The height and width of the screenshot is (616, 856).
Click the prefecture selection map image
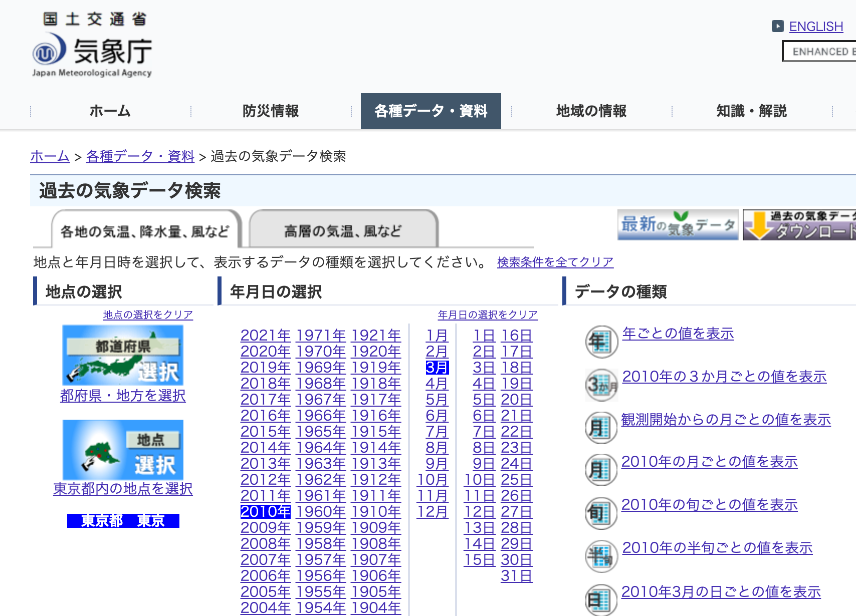123,355
